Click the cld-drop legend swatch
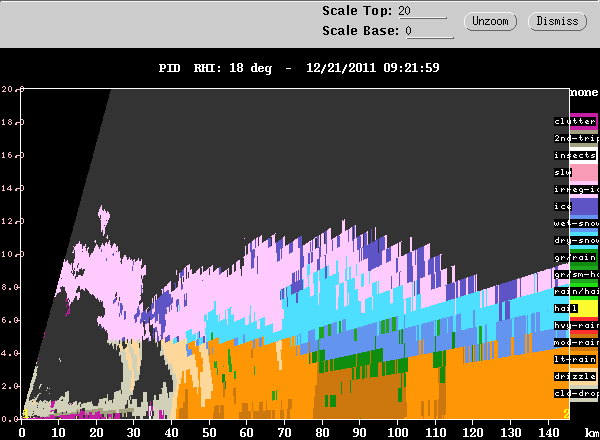This screenshot has height=440, width=600. 584,393
